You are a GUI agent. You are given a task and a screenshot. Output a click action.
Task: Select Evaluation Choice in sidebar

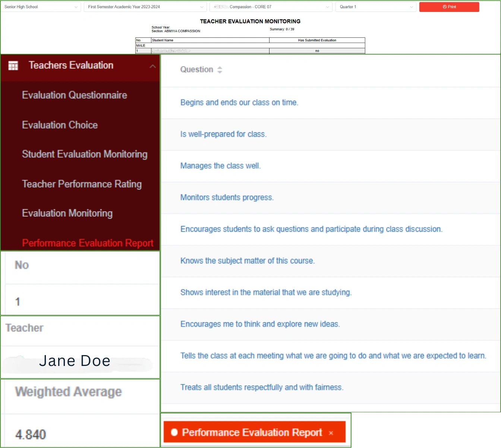tap(60, 125)
